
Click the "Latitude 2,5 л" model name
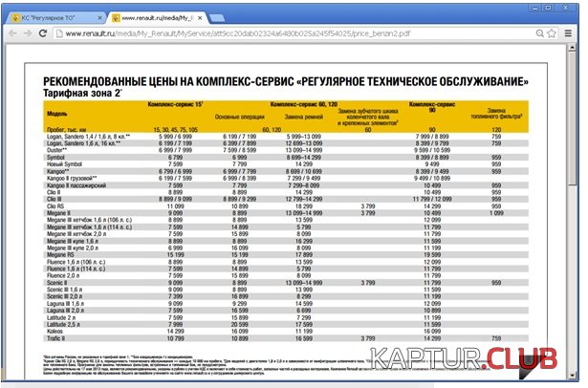coord(63,324)
